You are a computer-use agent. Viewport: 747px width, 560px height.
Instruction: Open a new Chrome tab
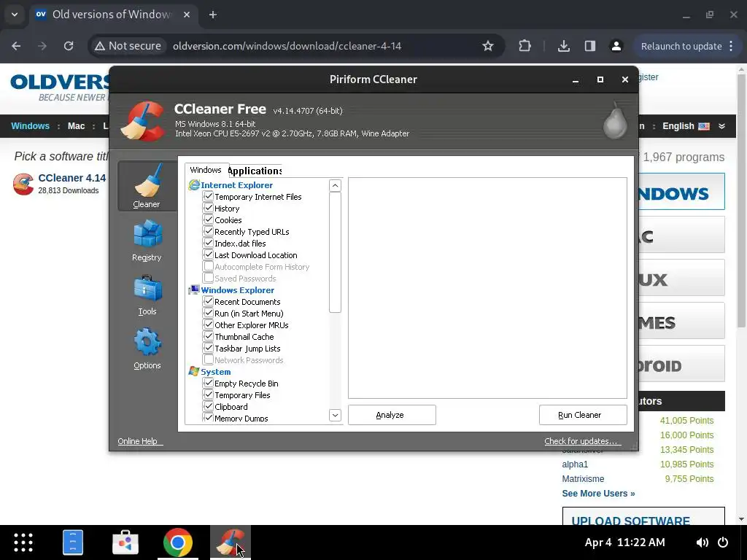(213, 15)
